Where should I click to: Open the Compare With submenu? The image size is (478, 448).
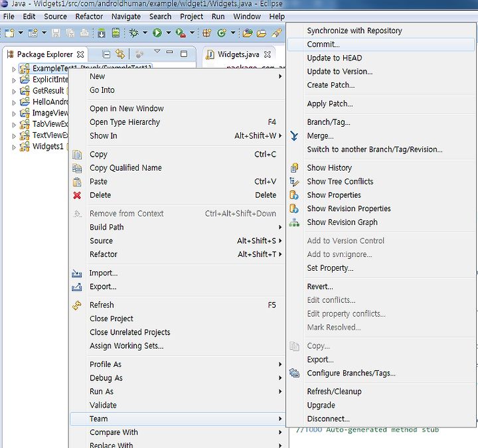(x=177, y=433)
